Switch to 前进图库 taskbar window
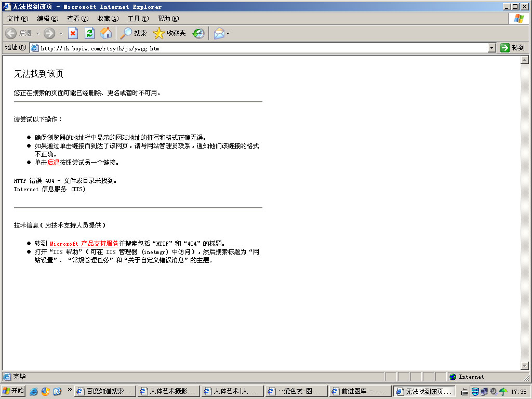Viewport: 532px width, 399px height. coord(360,391)
